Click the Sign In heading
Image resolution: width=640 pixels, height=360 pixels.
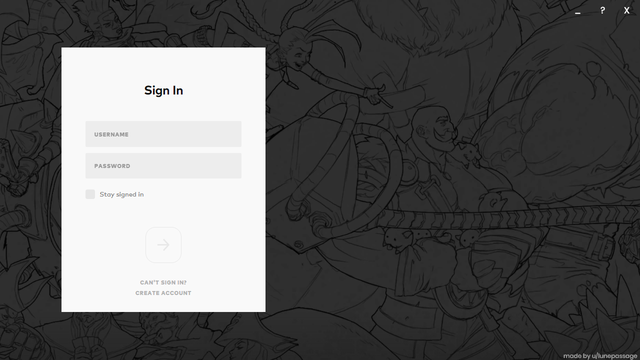coord(163,91)
